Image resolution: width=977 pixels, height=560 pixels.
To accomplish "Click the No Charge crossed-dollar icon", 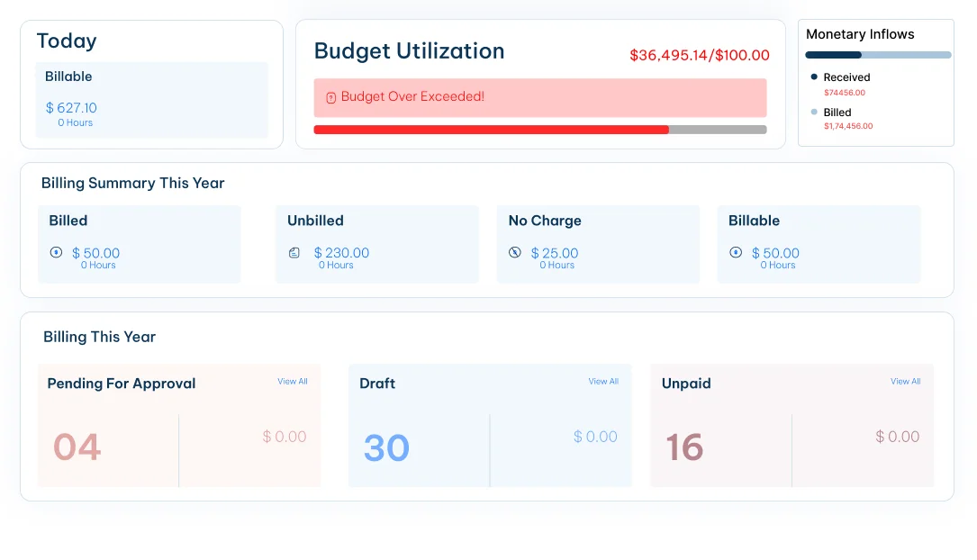I will (515, 252).
